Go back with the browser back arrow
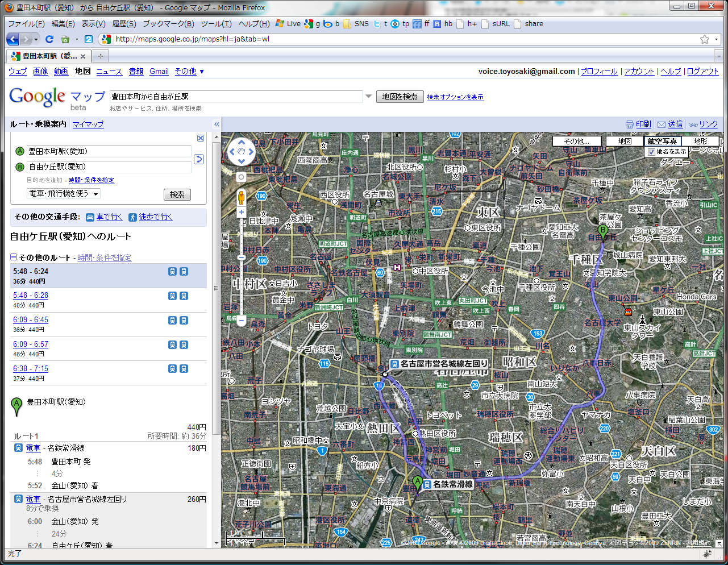The height and width of the screenshot is (565, 728). 13,39
